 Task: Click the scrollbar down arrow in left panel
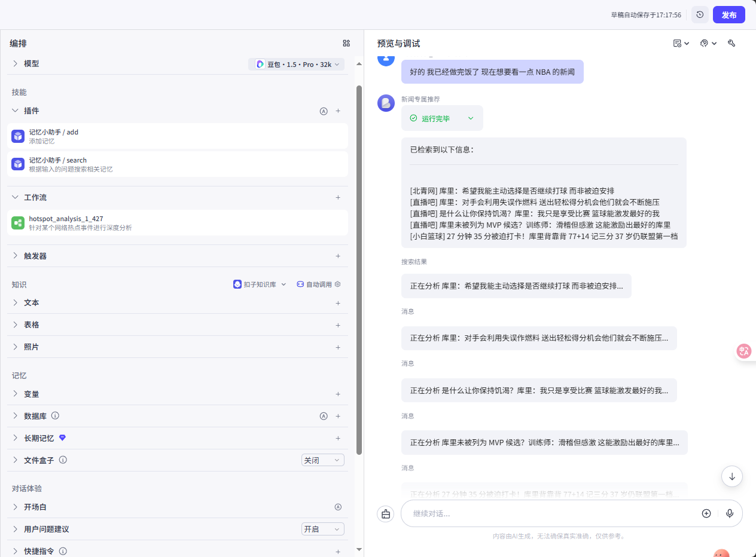click(359, 549)
